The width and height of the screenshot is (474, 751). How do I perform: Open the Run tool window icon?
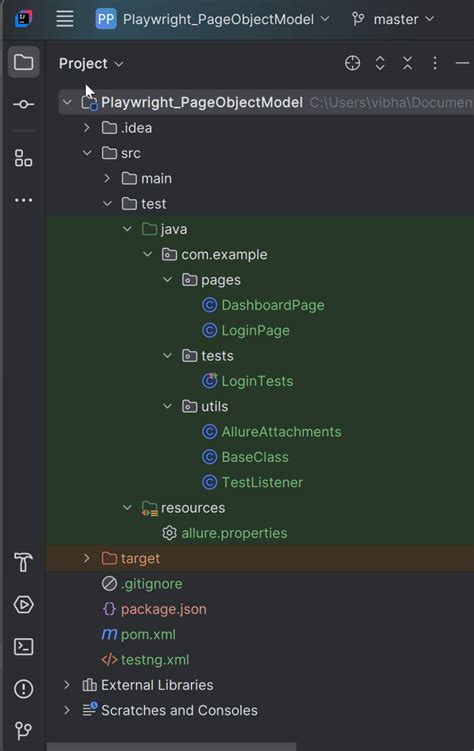(23, 604)
